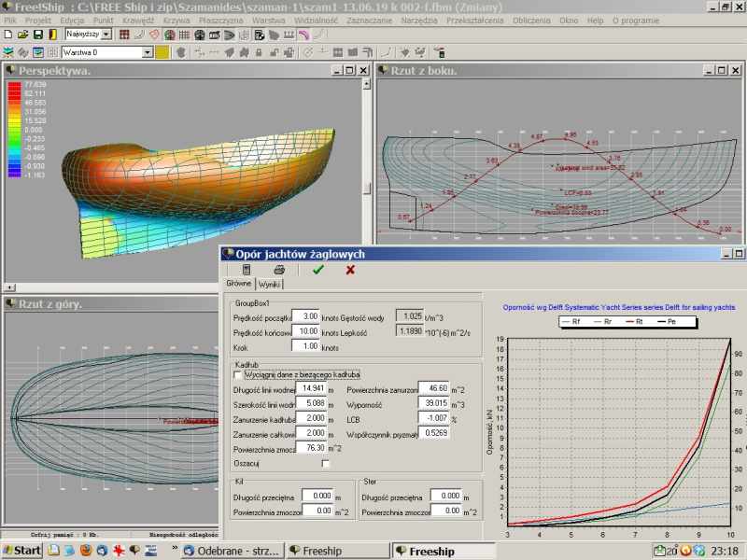Toggle the normals comb icon
747x560 pixels.
click(x=289, y=35)
